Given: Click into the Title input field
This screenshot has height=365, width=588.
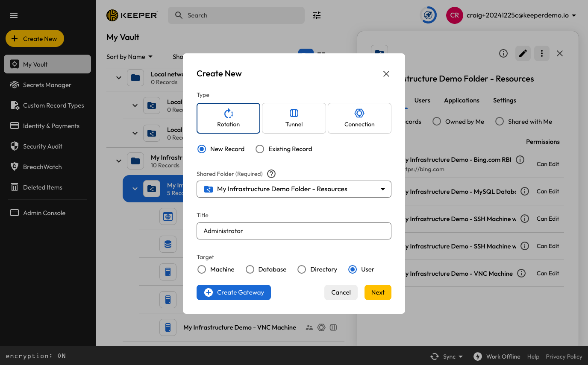Looking at the screenshot, I should pyautogui.click(x=294, y=231).
